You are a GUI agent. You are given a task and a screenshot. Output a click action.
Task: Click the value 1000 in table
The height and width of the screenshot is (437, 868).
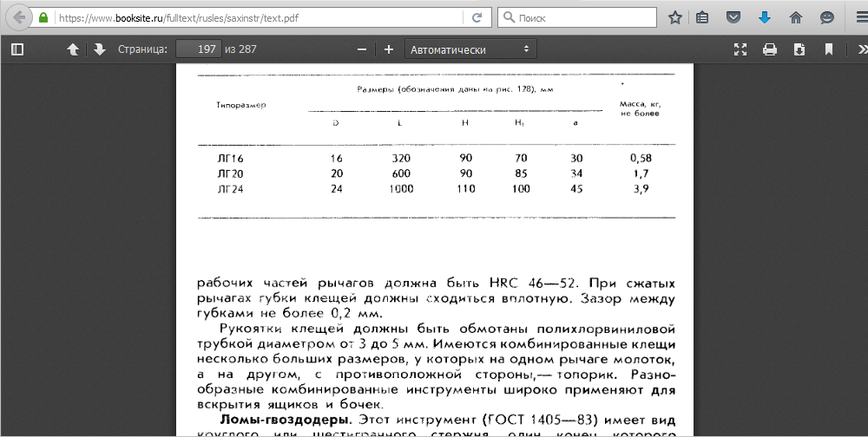pyautogui.click(x=401, y=189)
